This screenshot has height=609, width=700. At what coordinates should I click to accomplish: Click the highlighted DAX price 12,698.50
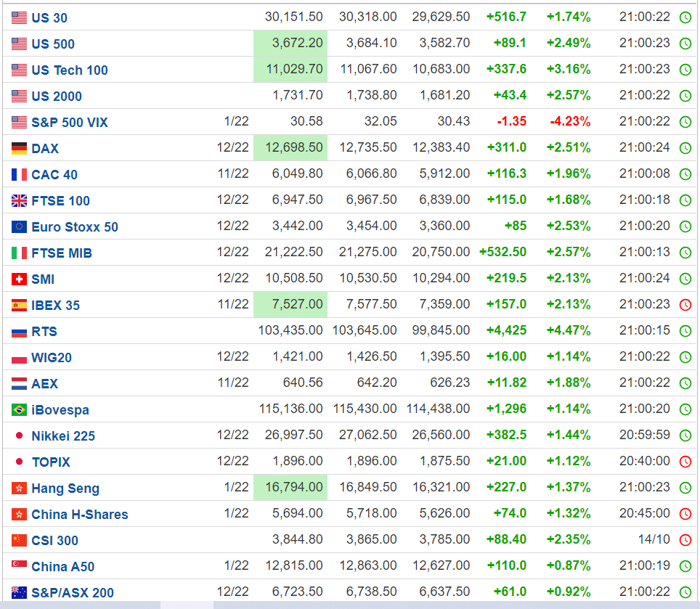coord(290,147)
